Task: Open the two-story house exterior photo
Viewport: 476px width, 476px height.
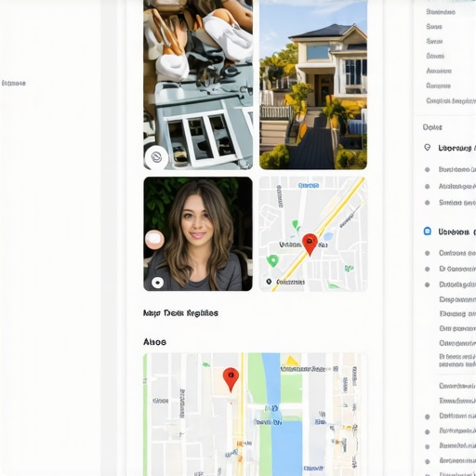Action: [313, 85]
